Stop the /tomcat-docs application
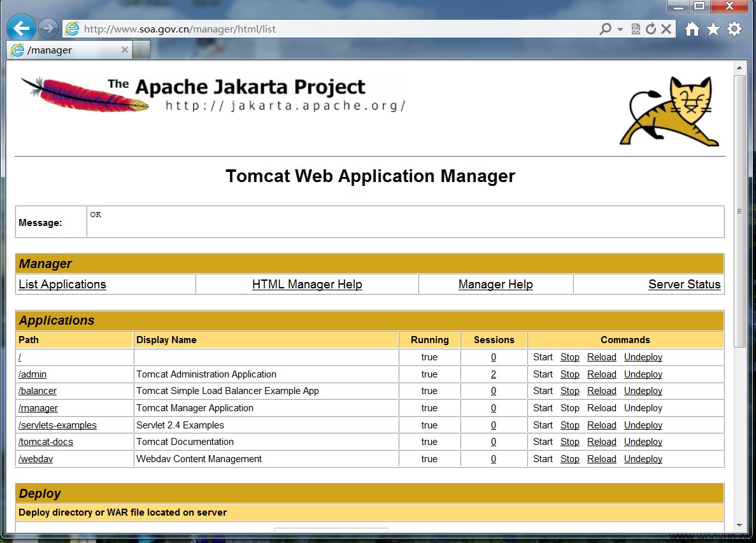 point(570,442)
